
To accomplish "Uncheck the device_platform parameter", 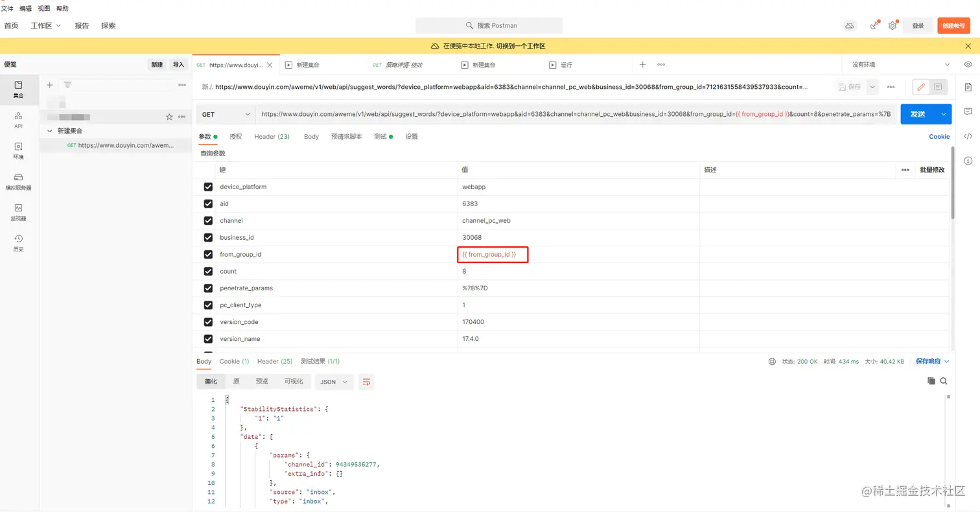I will [208, 187].
